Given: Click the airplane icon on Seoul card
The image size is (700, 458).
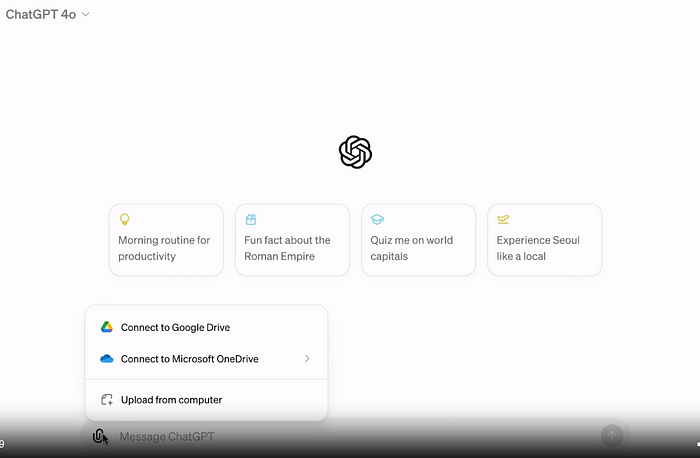Looking at the screenshot, I should [x=503, y=219].
